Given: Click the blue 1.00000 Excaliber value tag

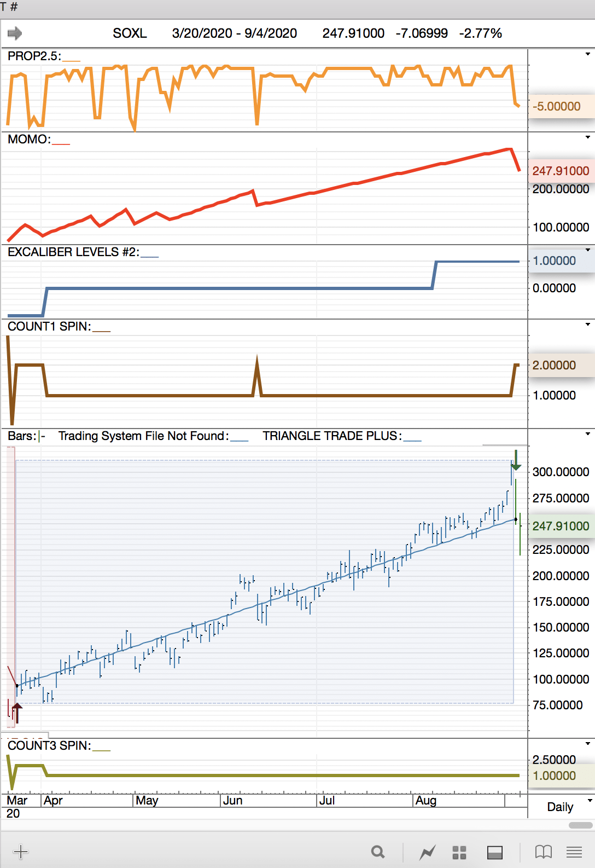Looking at the screenshot, I should tap(561, 261).
